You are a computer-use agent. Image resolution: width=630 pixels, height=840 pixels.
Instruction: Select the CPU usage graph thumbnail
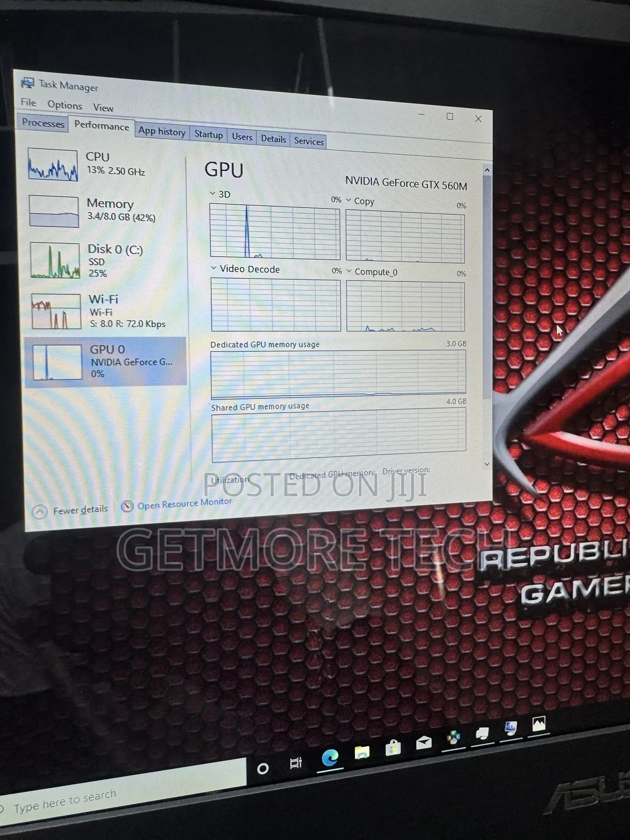pos(53,165)
